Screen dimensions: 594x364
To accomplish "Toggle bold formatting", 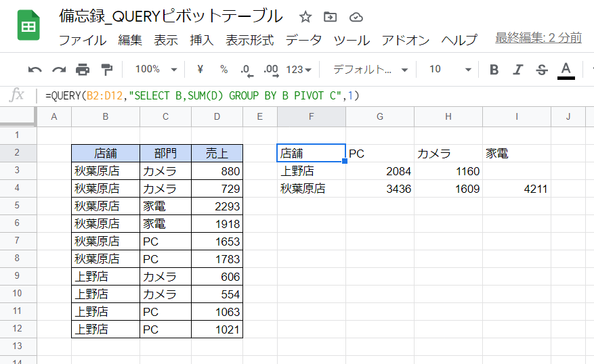I will [x=494, y=70].
